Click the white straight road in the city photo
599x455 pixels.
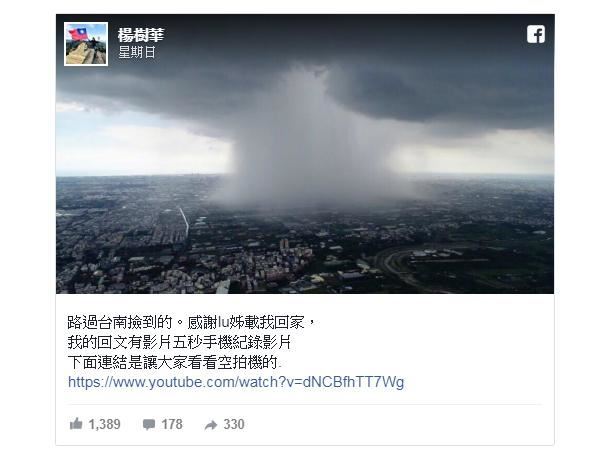(185, 222)
